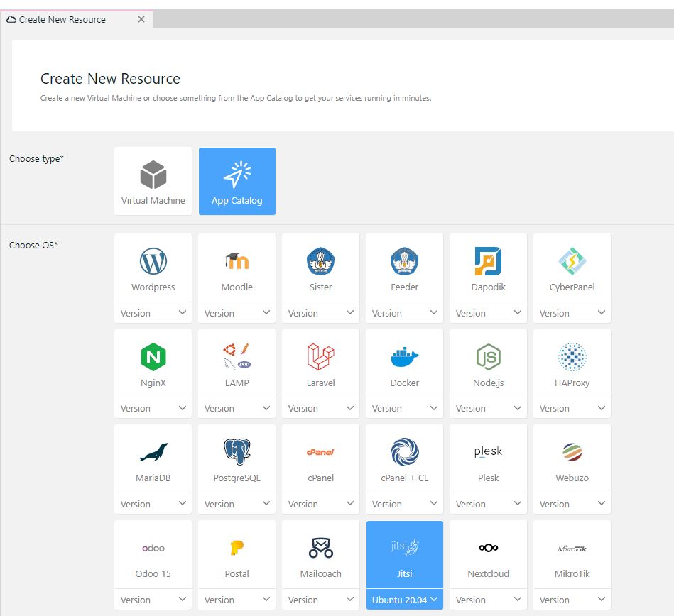The height and width of the screenshot is (616, 674).
Task: Select the Plesk app tile
Action: (x=488, y=460)
